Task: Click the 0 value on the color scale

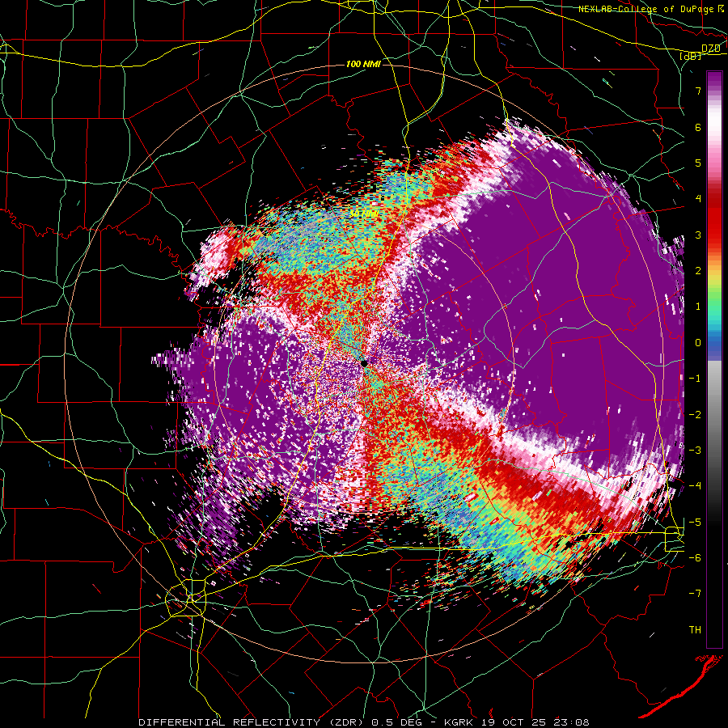Action: click(x=698, y=342)
